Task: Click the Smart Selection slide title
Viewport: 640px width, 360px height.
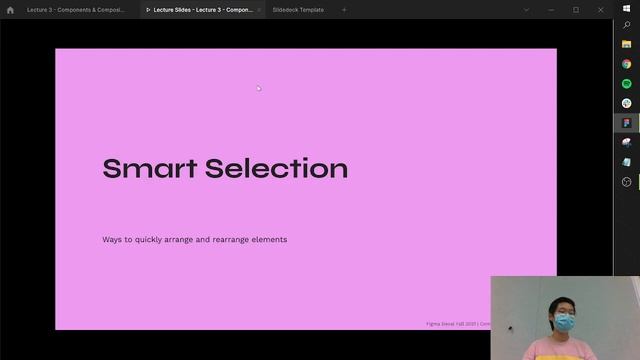Action: [x=225, y=168]
